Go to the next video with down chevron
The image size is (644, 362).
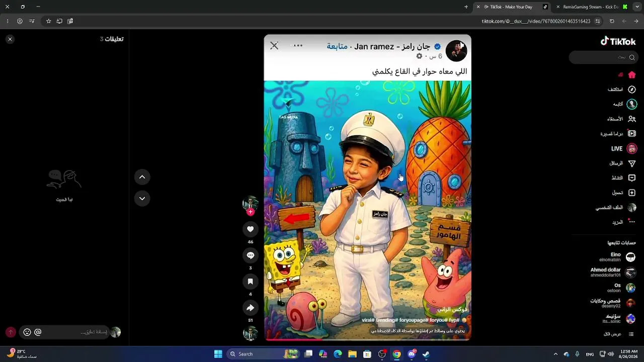142,198
